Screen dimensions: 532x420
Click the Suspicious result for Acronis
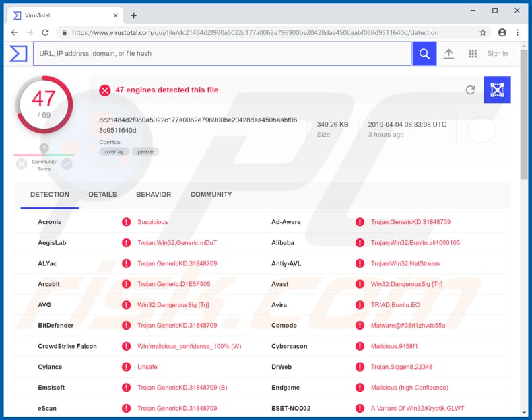(152, 222)
